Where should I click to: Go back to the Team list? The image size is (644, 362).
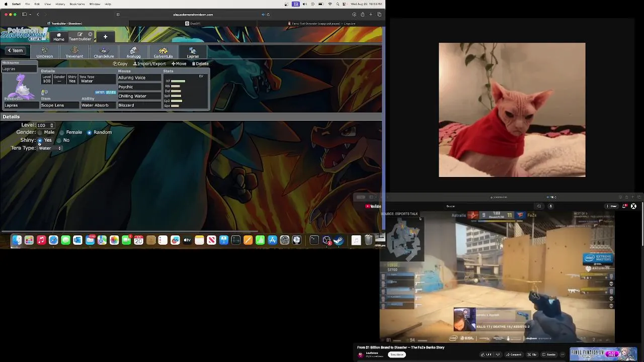[15, 50]
